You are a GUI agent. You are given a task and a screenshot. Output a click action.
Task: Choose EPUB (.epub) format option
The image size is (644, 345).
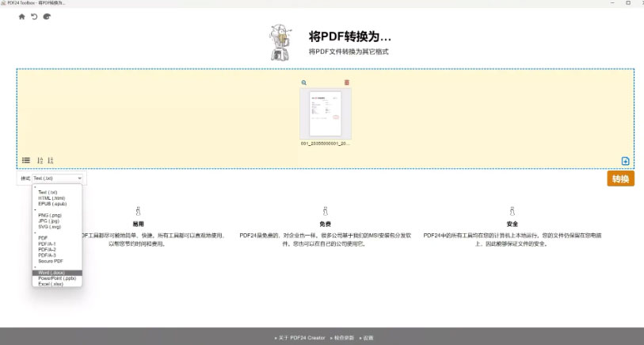click(52, 204)
